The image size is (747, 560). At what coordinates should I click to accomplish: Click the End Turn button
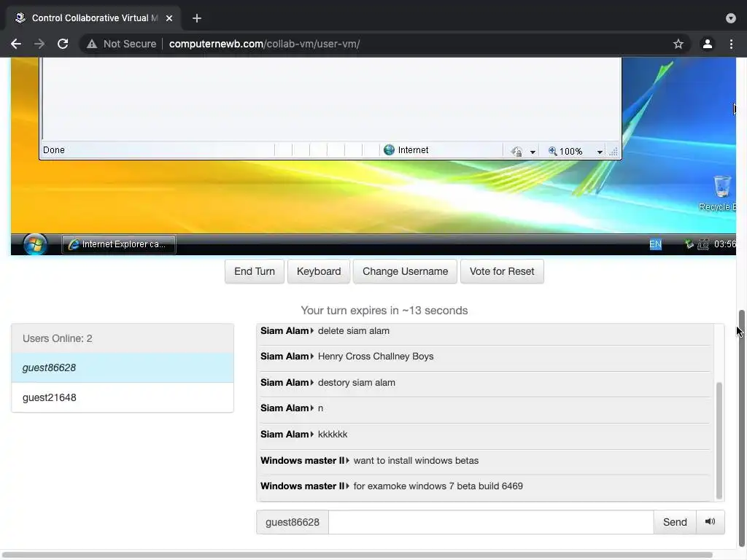pyautogui.click(x=255, y=271)
